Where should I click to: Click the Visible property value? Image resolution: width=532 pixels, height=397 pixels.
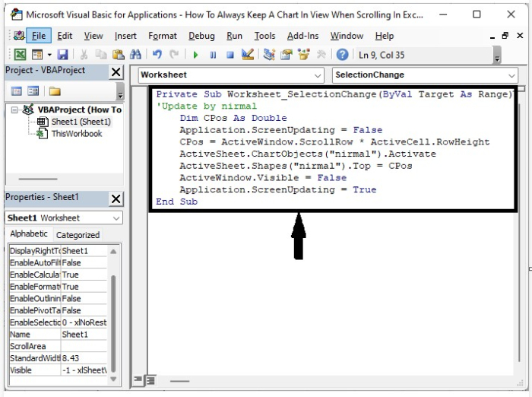pyautogui.click(x=84, y=370)
